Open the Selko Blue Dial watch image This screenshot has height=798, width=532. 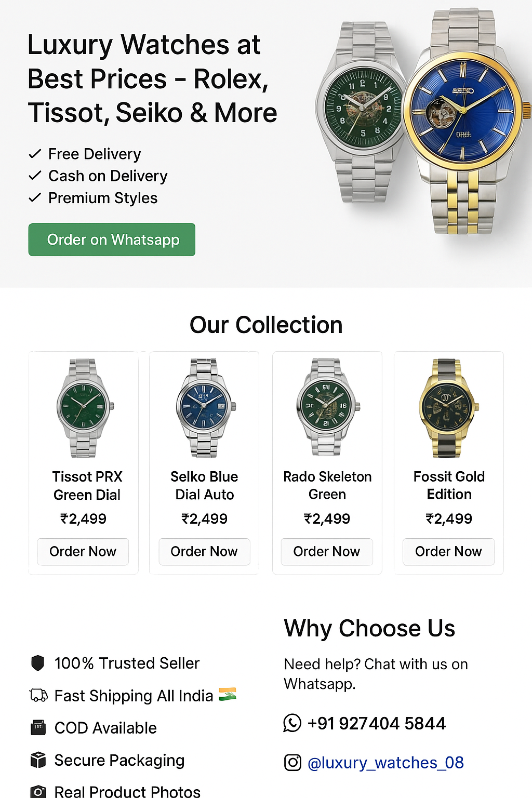pyautogui.click(x=205, y=408)
